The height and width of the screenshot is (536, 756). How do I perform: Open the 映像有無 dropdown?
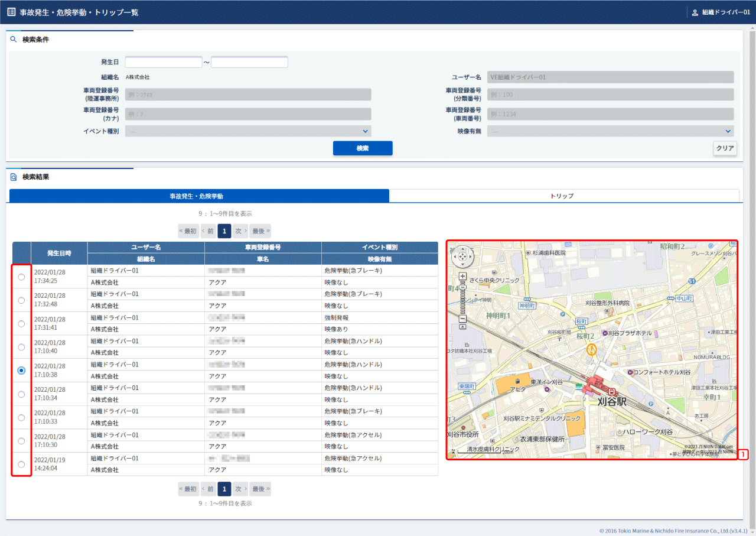(610, 131)
